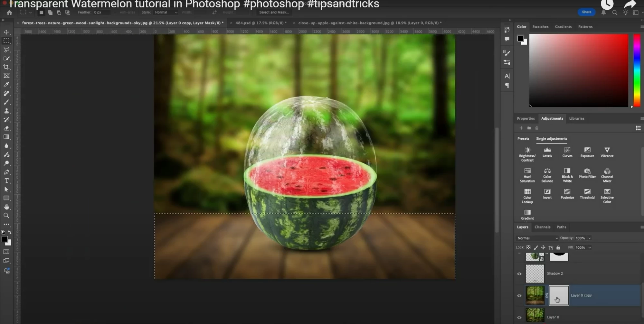Image resolution: width=644 pixels, height=324 pixels.
Task: Open the marquee Style dropdown
Action: tap(166, 13)
